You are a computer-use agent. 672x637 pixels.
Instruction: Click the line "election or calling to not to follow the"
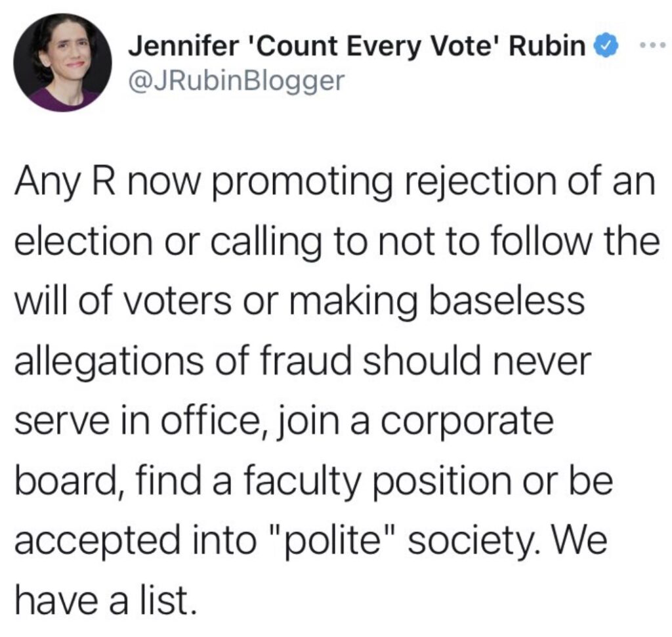[337, 242]
